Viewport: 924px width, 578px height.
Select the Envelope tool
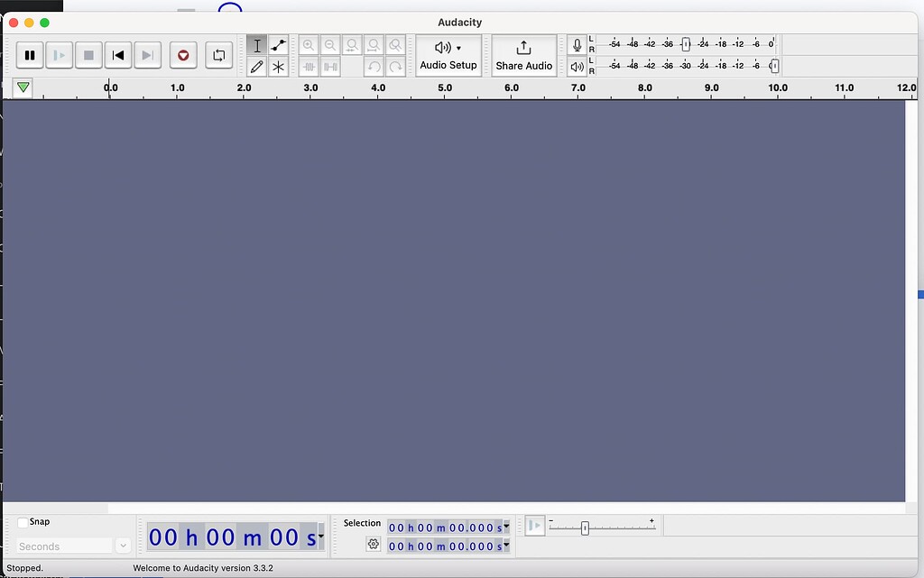278,44
